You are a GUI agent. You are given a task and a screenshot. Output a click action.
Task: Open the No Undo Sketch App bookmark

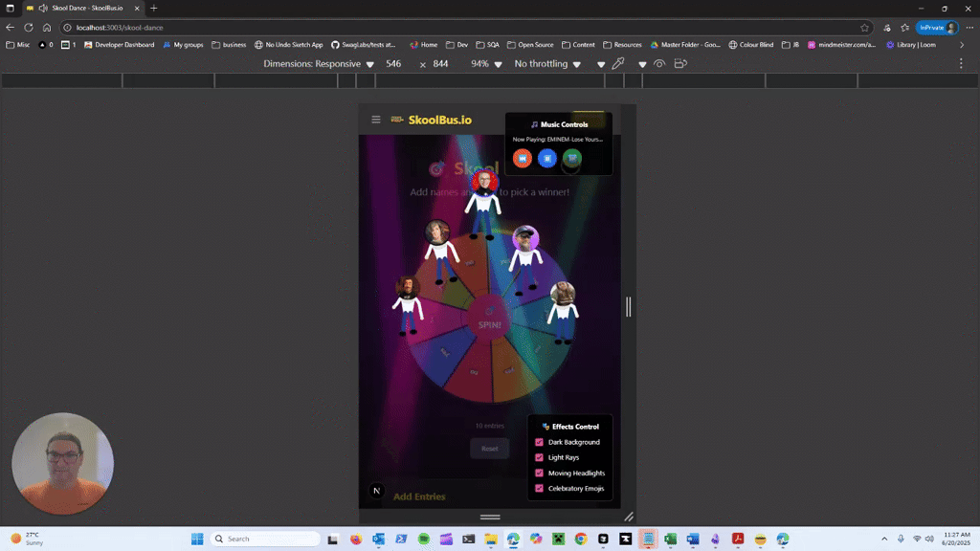[289, 45]
